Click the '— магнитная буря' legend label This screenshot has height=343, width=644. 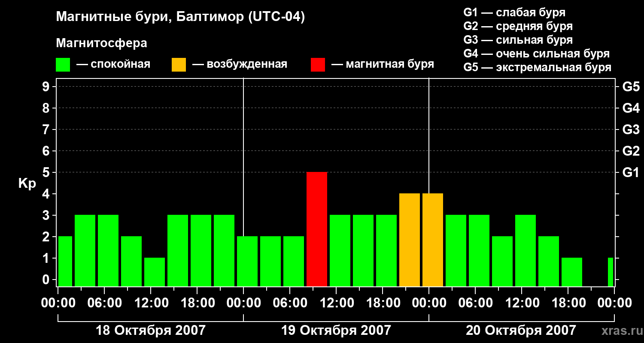point(383,64)
